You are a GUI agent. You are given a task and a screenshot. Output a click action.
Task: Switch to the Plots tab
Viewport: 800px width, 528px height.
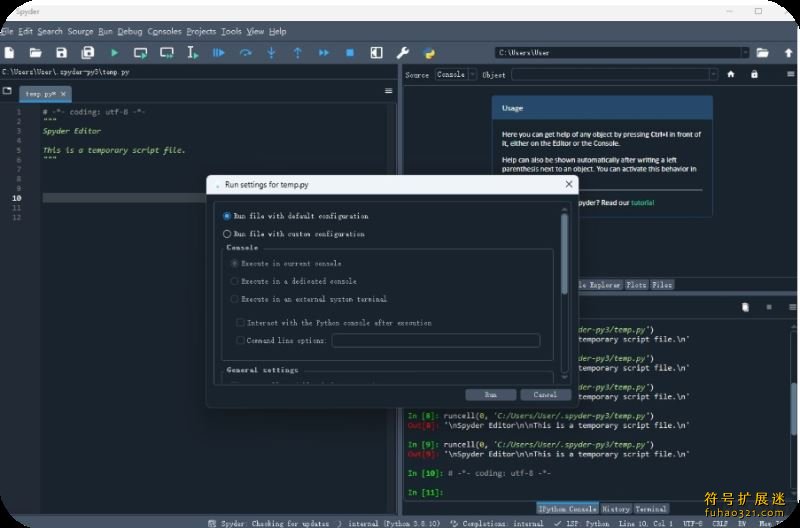click(636, 285)
